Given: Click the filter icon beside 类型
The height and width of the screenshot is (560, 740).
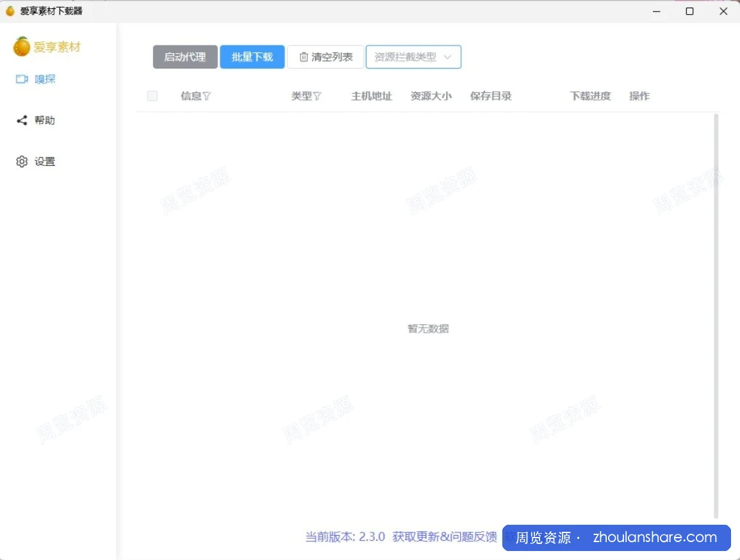Looking at the screenshot, I should pos(317,96).
